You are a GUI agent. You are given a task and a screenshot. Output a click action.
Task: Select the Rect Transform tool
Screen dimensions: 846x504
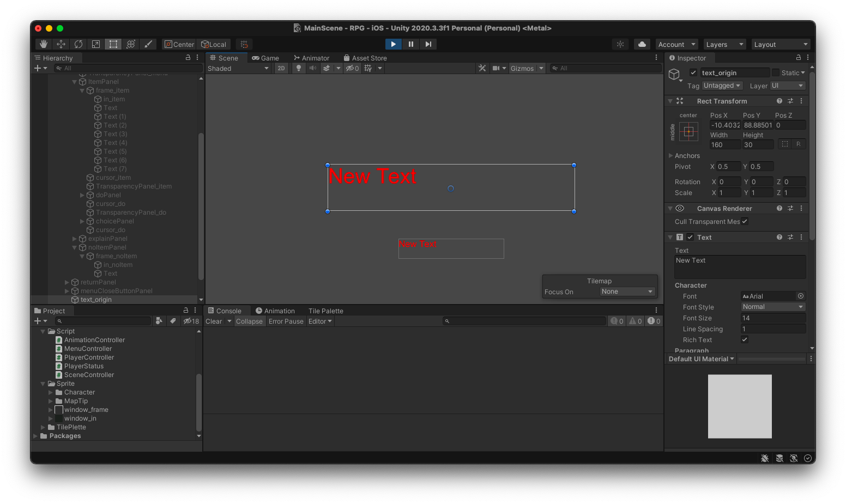click(x=113, y=44)
